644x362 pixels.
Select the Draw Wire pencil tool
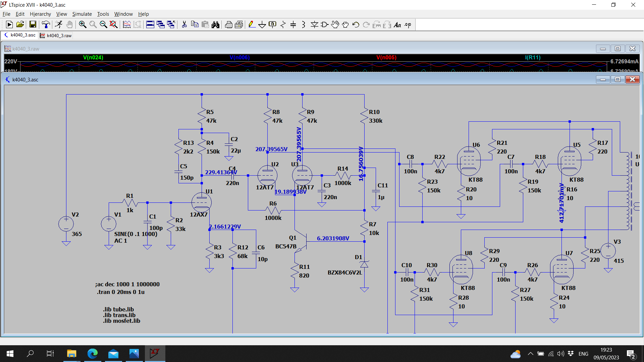pyautogui.click(x=252, y=24)
